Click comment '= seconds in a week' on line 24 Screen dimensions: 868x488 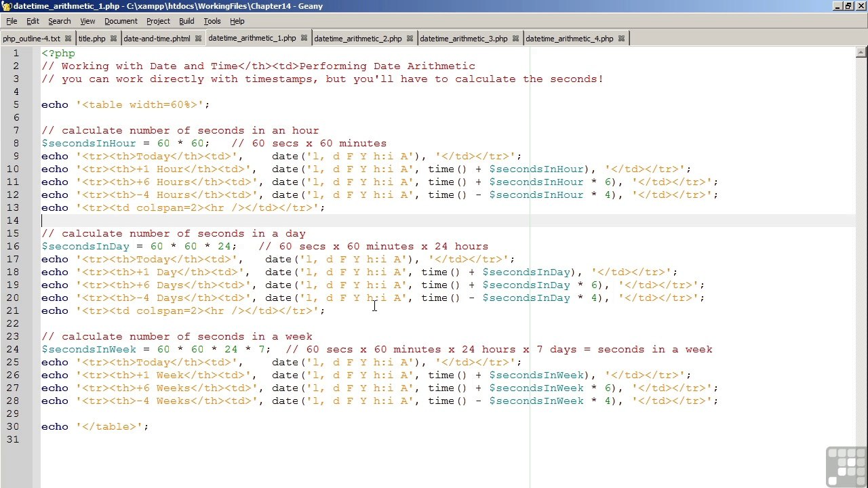point(648,349)
